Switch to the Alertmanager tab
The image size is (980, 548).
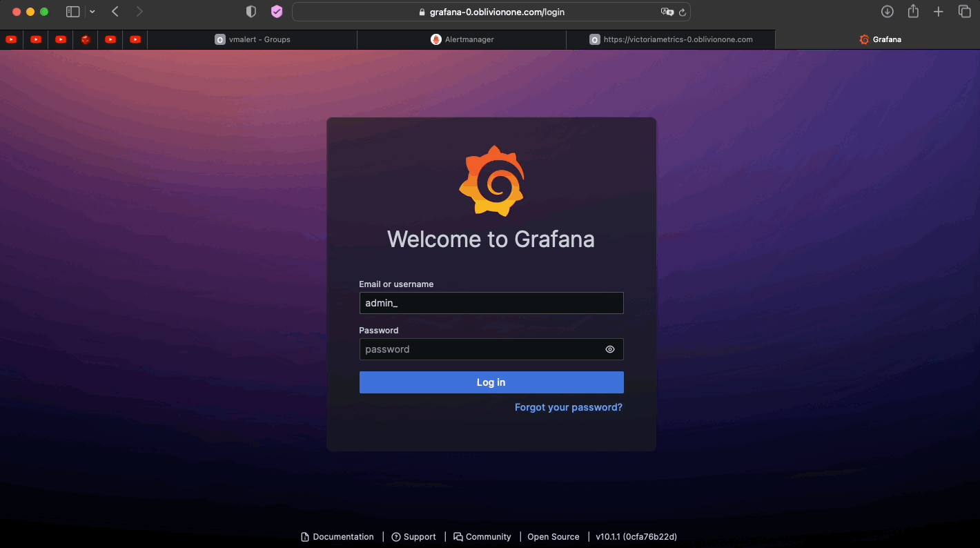(x=462, y=39)
